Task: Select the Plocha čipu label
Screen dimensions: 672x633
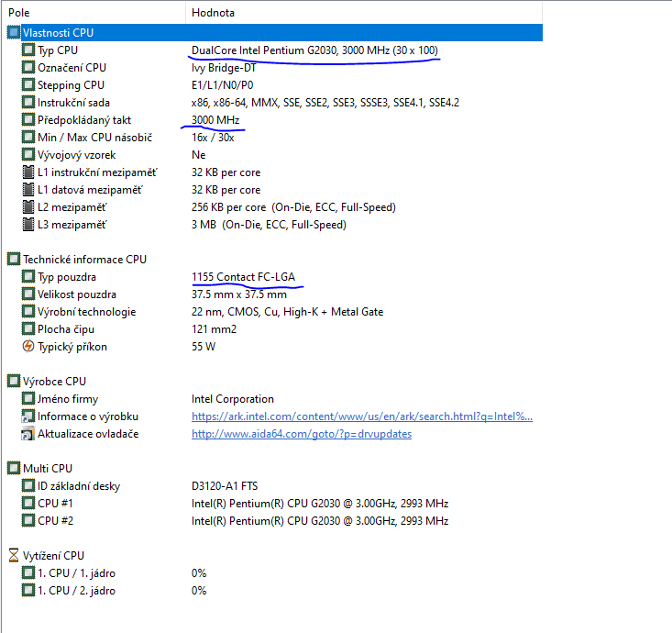Action: [x=66, y=329]
